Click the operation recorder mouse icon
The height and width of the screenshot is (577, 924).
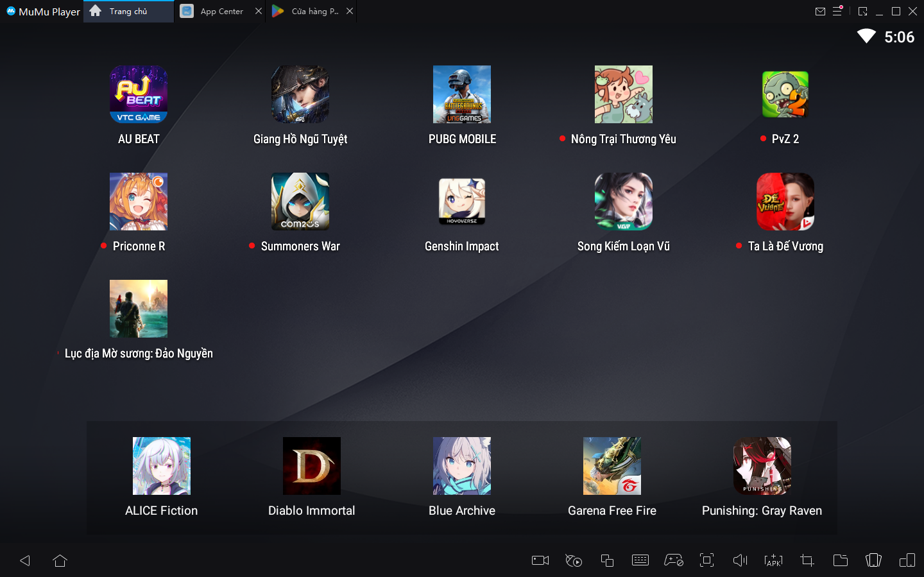click(574, 560)
